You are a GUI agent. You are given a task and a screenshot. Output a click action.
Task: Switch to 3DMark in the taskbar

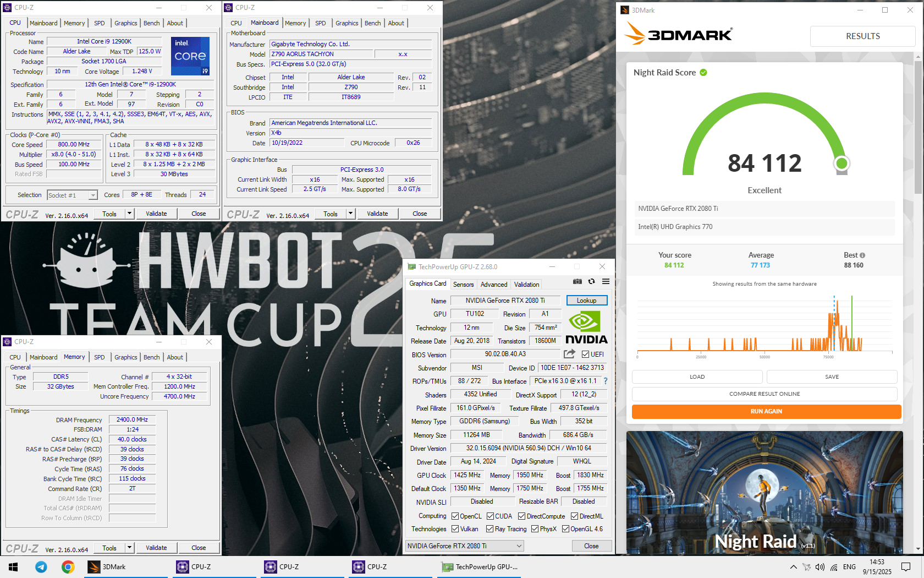(125, 566)
